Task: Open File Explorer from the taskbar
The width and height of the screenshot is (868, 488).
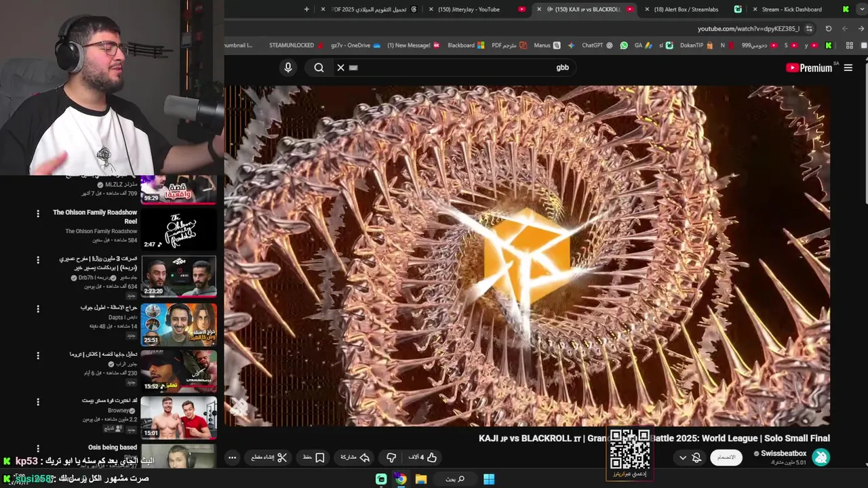Action: coord(421,479)
